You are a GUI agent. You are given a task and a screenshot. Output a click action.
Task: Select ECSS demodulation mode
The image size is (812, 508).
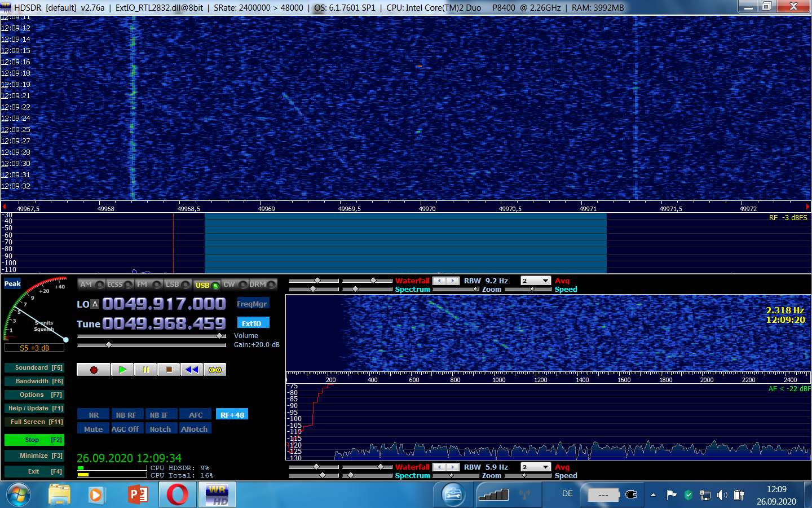[120, 284]
